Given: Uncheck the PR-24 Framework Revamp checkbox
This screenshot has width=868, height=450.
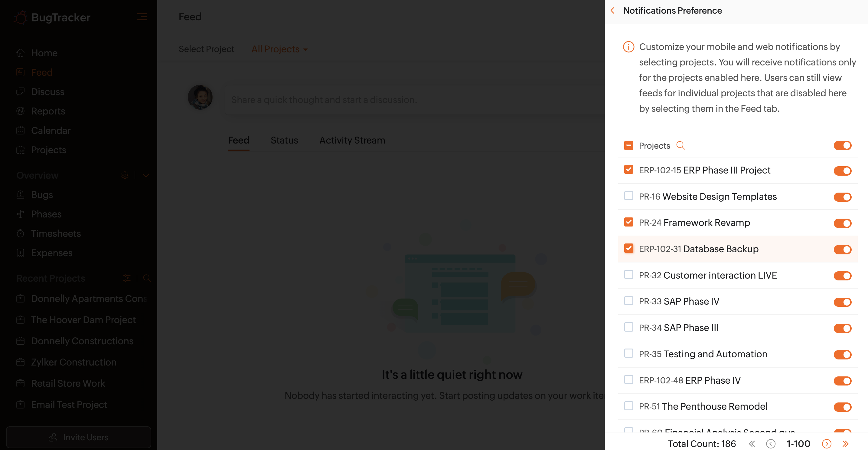Looking at the screenshot, I should coord(628,222).
